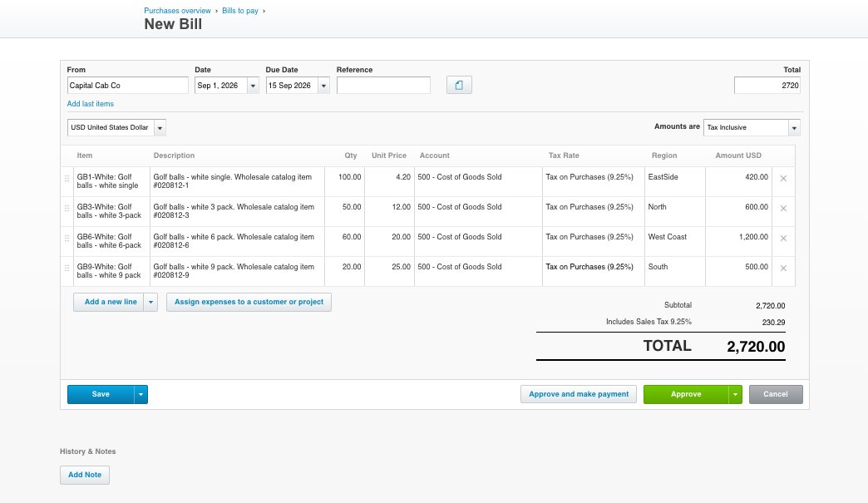868x503 pixels.
Task: Click the description with catalog item #020812-1
Action: click(238, 181)
